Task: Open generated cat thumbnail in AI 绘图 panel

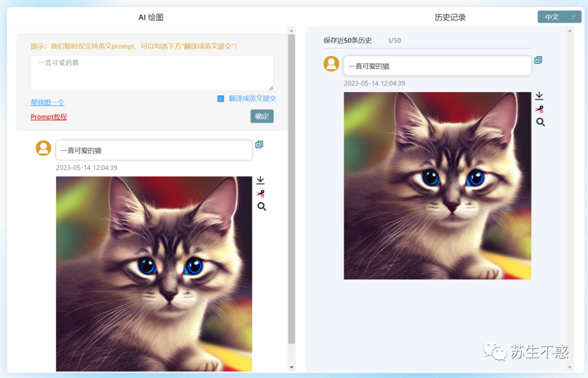Action: click(x=154, y=274)
